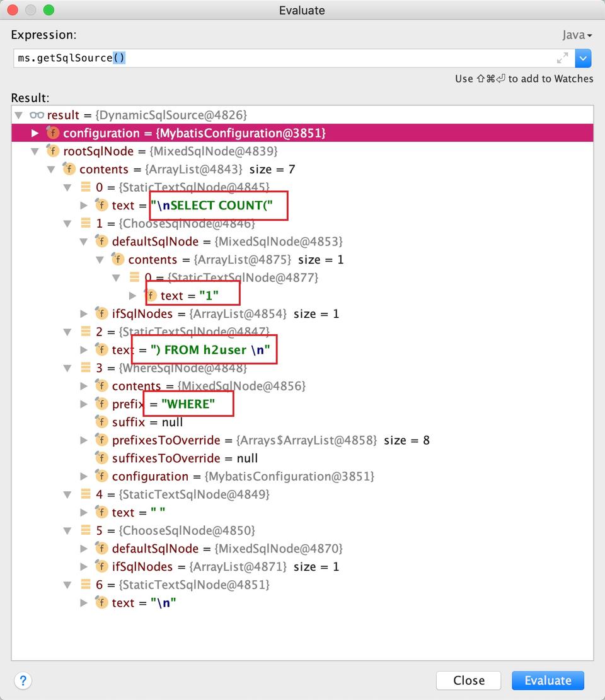This screenshot has width=605, height=700.
Task: Click the Evaluate button
Action: point(547,680)
